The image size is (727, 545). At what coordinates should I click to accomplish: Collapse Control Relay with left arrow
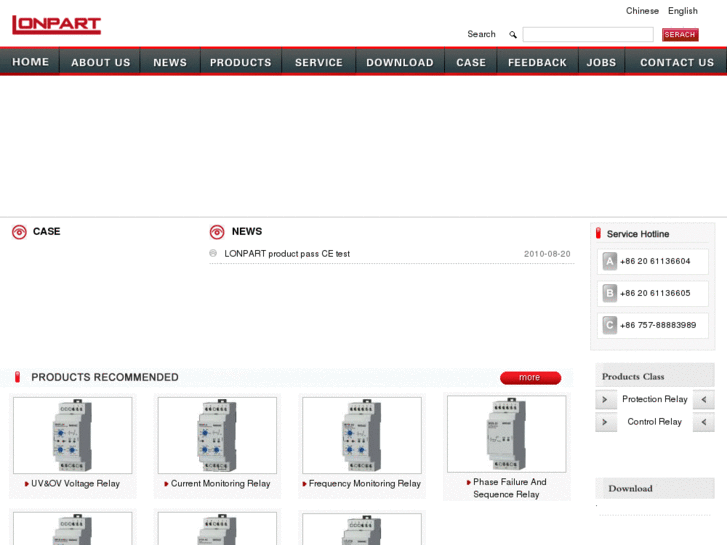(704, 422)
